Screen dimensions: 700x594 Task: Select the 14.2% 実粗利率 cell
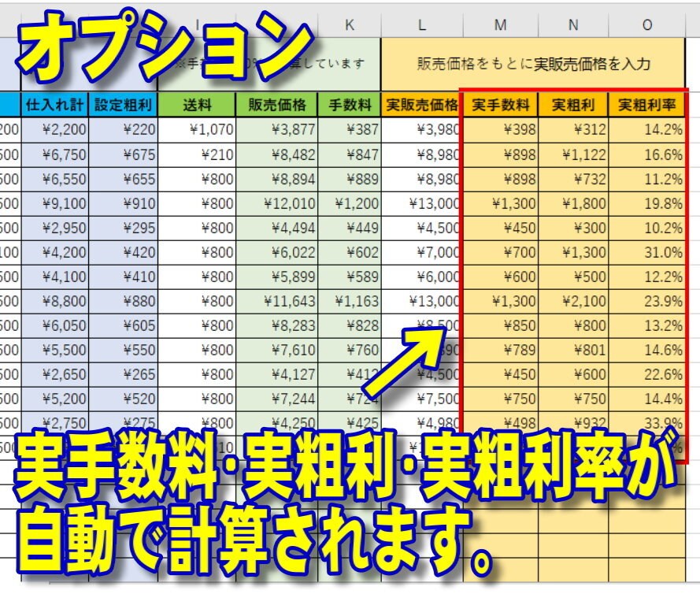(x=647, y=130)
